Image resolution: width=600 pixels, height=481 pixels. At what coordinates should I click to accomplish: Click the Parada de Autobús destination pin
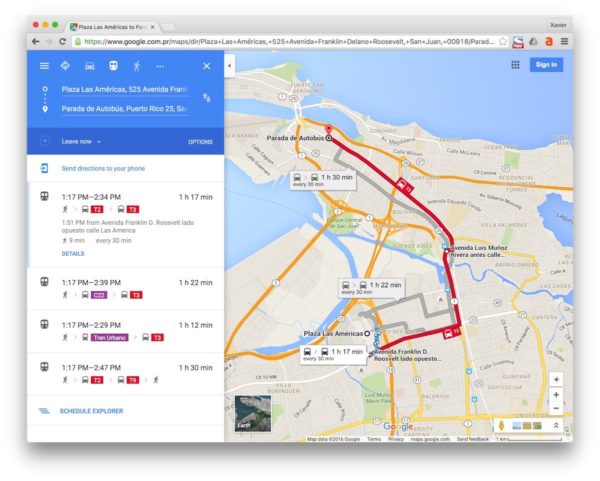[328, 130]
